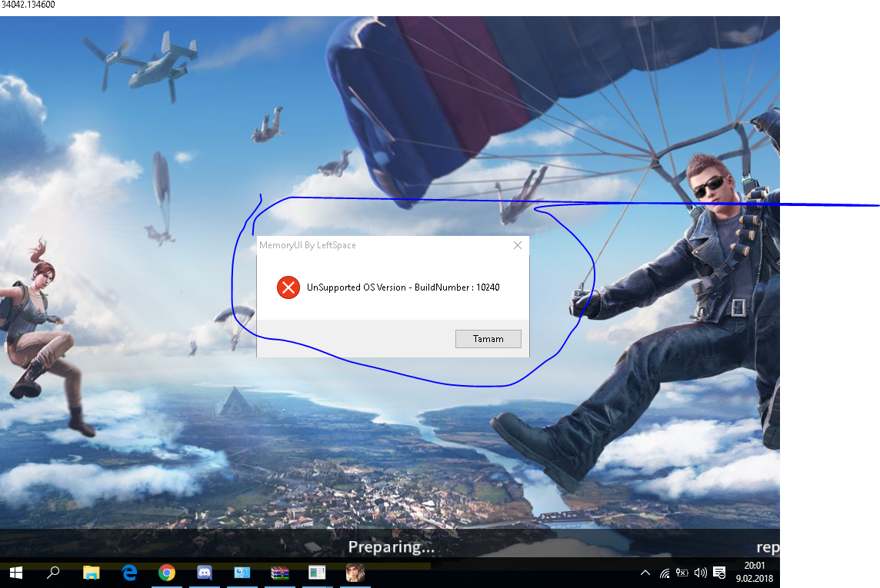Open the clock showing 20:01 9.02.2018
This screenshot has width=880, height=588.
[x=755, y=573]
